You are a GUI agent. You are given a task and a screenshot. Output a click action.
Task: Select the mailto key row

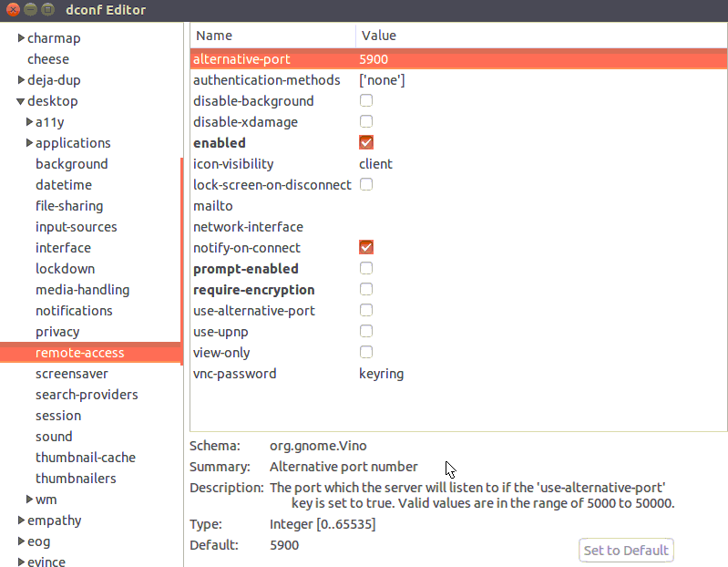tap(458, 206)
